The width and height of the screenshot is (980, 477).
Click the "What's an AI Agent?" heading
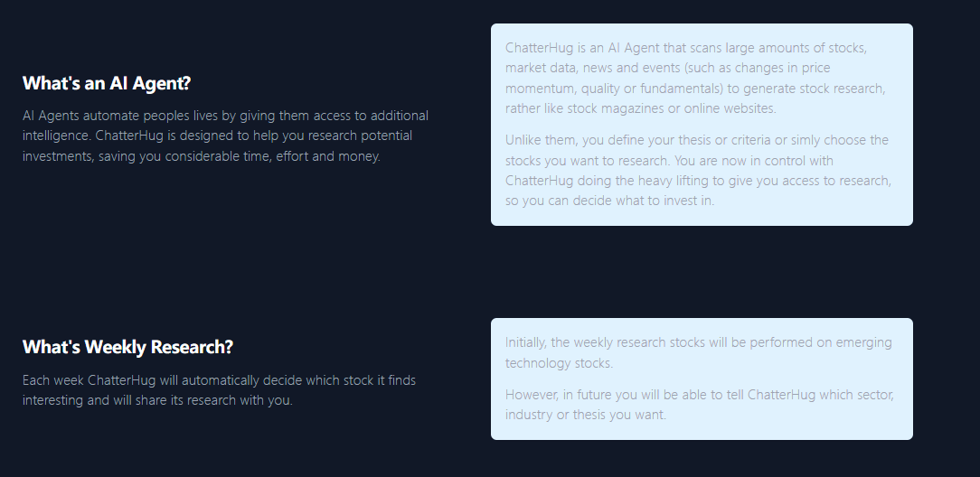107,83
